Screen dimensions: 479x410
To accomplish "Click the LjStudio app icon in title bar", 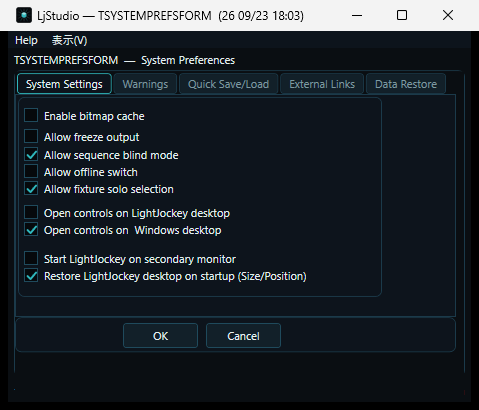I will point(24,15).
